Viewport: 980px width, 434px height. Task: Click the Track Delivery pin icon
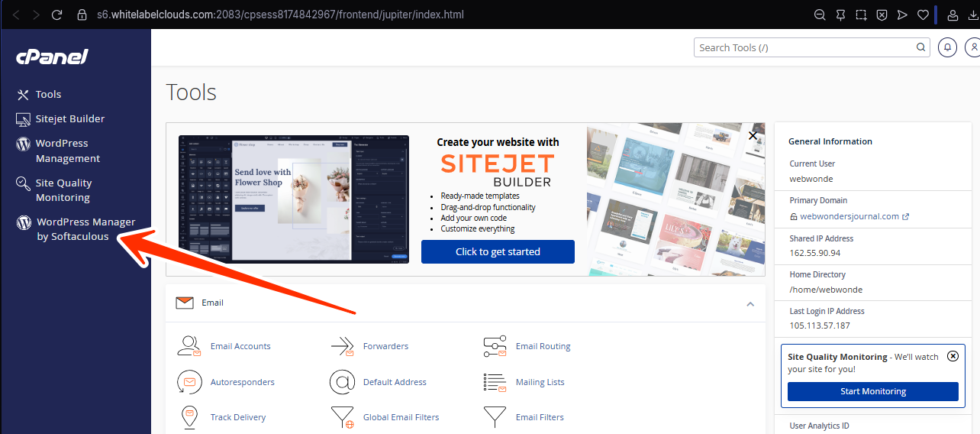click(x=189, y=418)
